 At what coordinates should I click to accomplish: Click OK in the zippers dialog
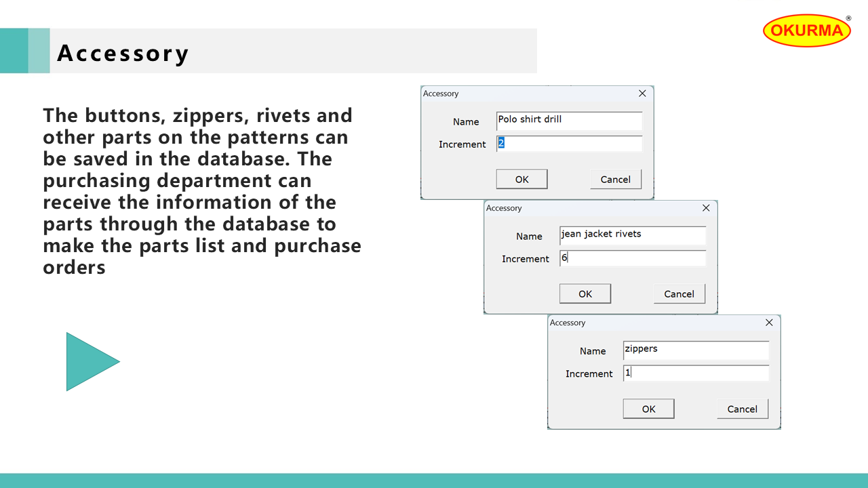point(648,409)
